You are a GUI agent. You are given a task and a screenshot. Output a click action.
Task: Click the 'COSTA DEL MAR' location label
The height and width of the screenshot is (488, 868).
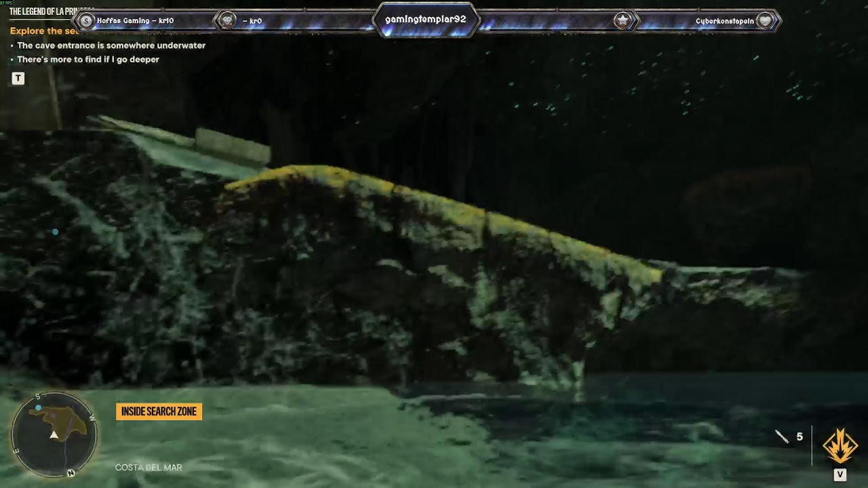click(x=149, y=468)
